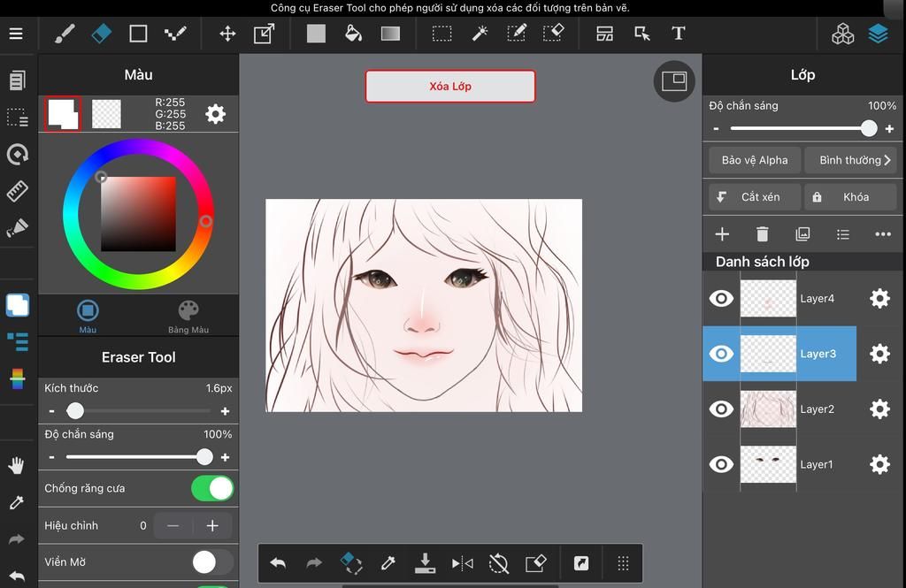Open color settings gear

coord(216,114)
